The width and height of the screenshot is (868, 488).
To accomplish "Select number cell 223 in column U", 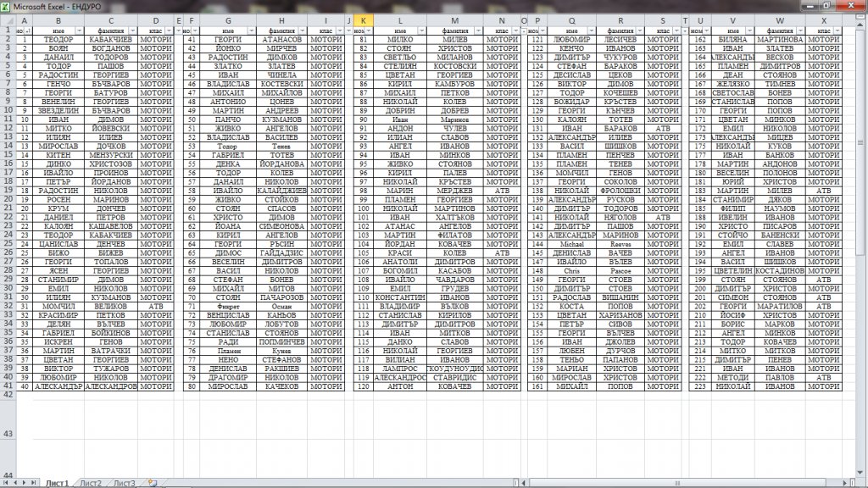I will (700, 386).
